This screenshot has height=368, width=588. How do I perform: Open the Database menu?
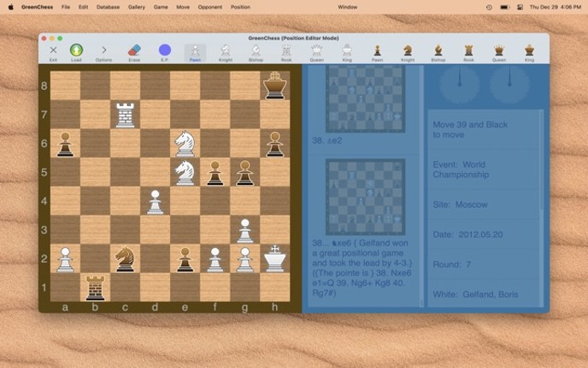[x=108, y=7]
